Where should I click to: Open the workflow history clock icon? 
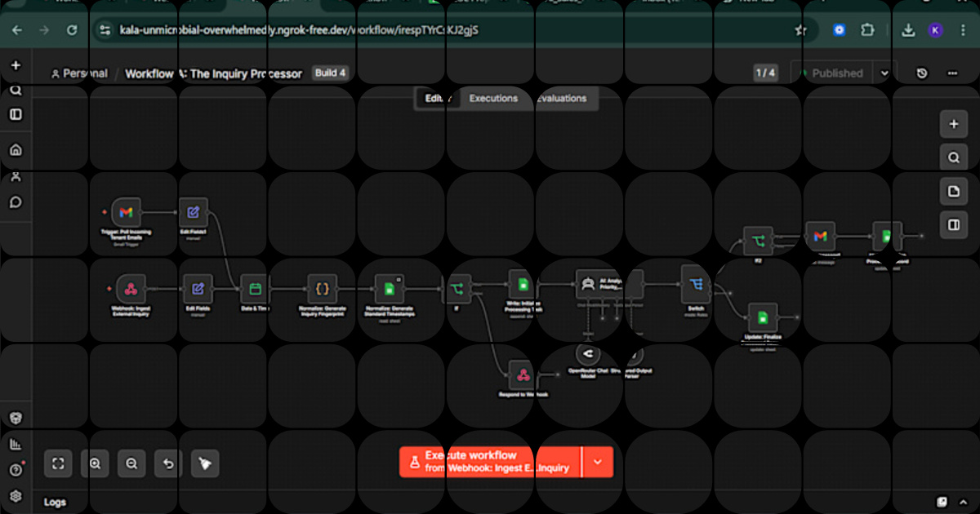point(922,73)
